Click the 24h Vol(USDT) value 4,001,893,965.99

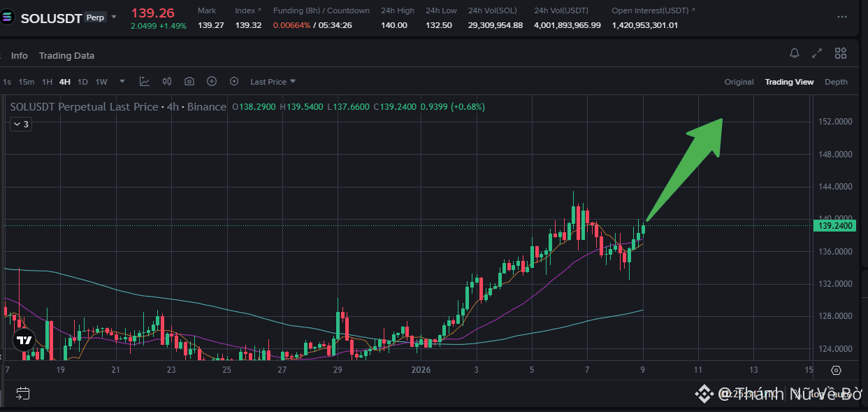(x=567, y=25)
